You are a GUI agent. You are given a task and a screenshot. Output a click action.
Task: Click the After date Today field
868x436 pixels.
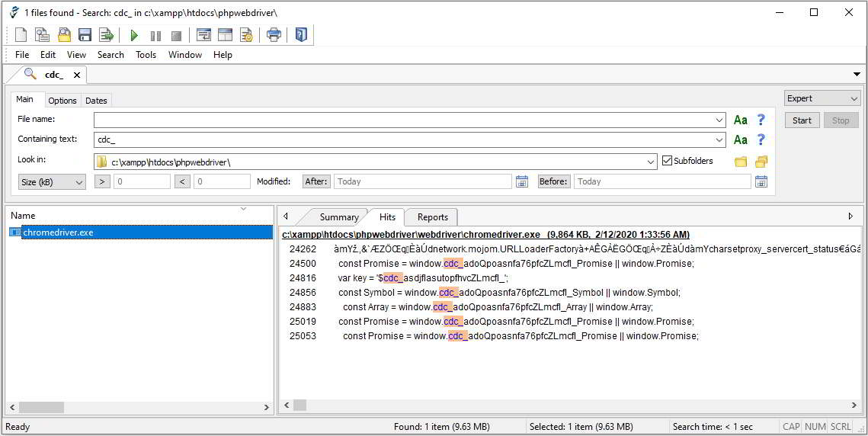(x=422, y=181)
